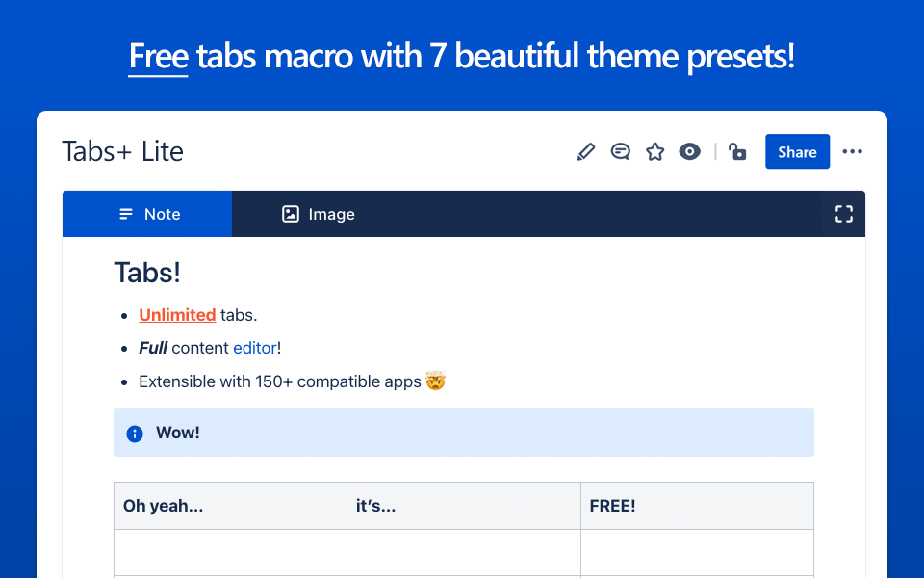Open comments with the speech bubble icon
The image size is (924, 578).
(x=620, y=152)
